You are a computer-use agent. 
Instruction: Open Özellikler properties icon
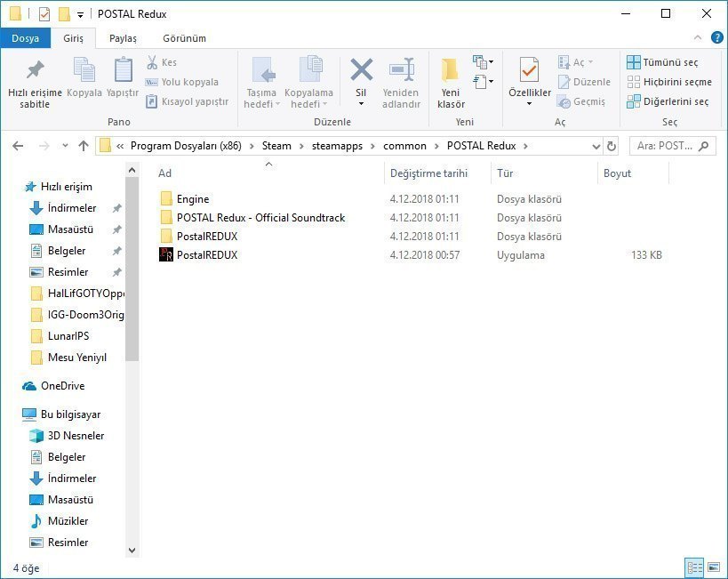click(529, 69)
